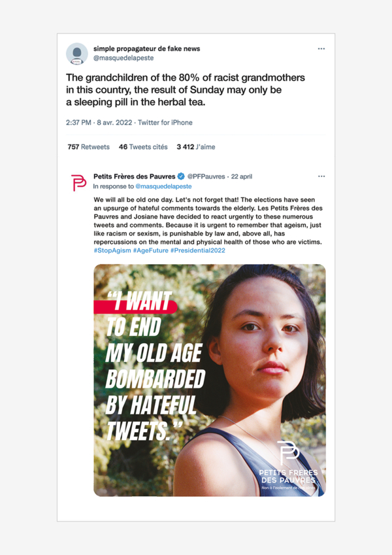Open the #StopAgism hashtag
Image resolution: width=392 pixels, height=555 pixels.
[x=112, y=250]
